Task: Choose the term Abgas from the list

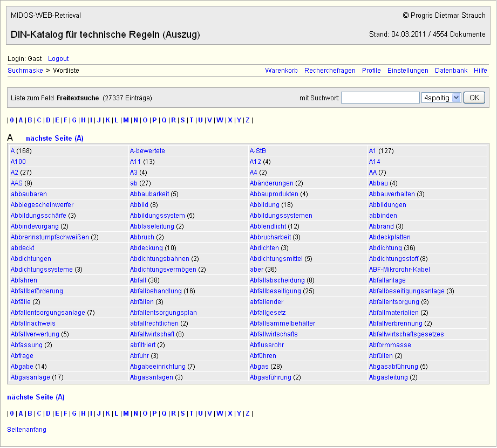Action: click(x=259, y=367)
